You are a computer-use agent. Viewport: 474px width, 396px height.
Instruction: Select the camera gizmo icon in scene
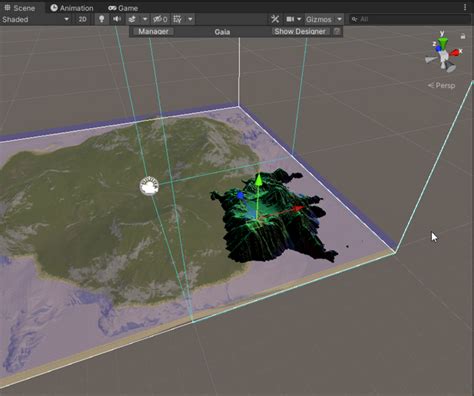click(149, 186)
